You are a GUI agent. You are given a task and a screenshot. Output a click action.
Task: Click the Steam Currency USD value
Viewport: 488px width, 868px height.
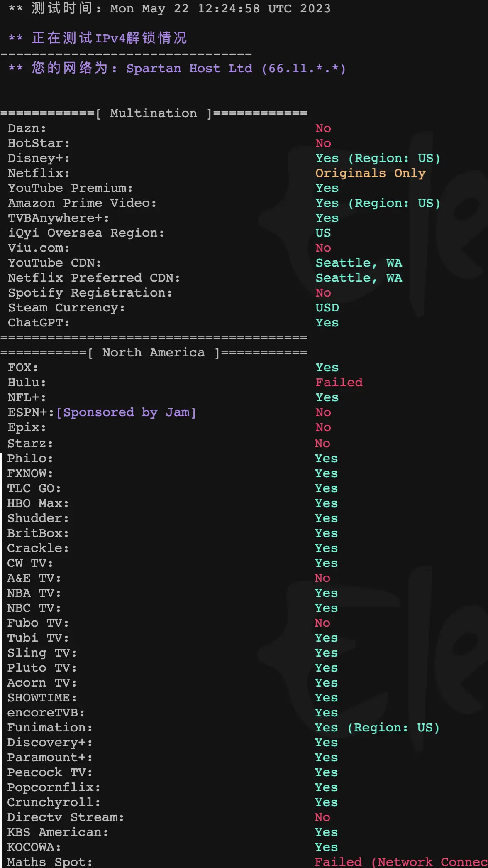point(327,307)
